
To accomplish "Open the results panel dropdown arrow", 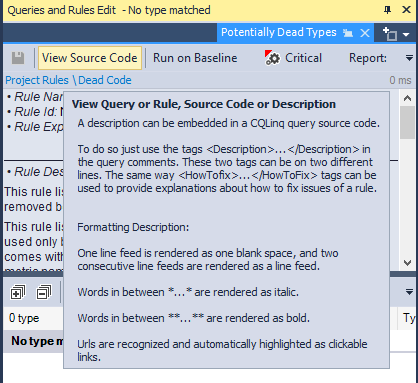I will pos(409,292).
